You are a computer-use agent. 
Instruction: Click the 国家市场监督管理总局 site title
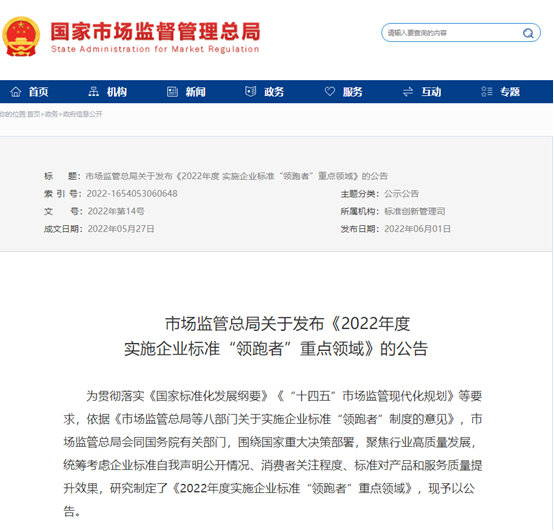[x=155, y=31]
